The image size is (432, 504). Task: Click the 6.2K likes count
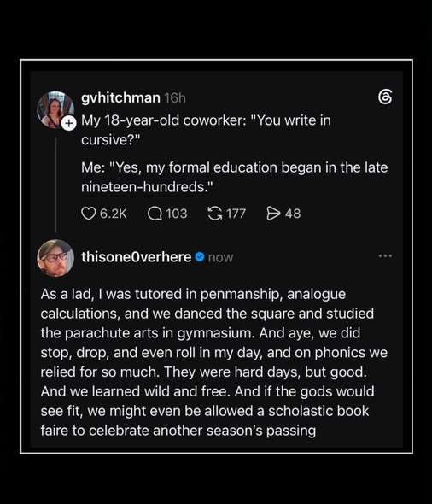click(x=114, y=214)
